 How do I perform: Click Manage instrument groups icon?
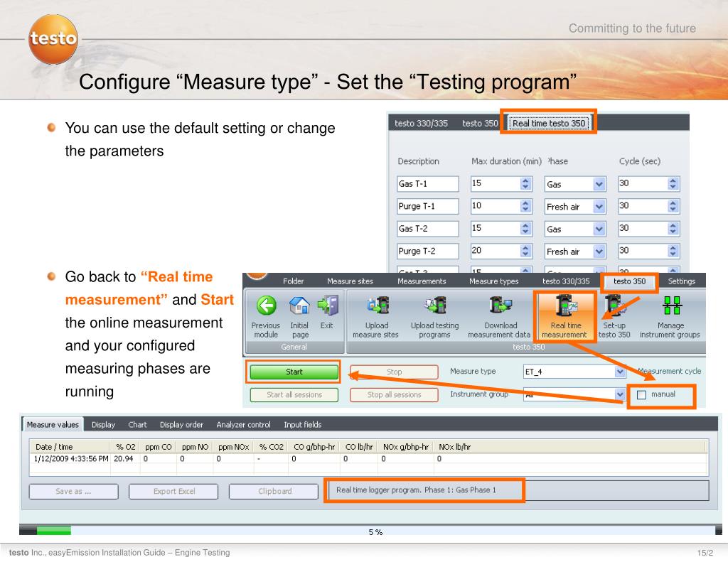coord(671,306)
